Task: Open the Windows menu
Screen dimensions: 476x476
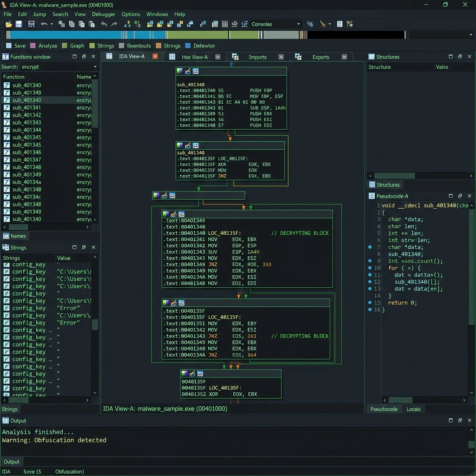Action: point(157,14)
